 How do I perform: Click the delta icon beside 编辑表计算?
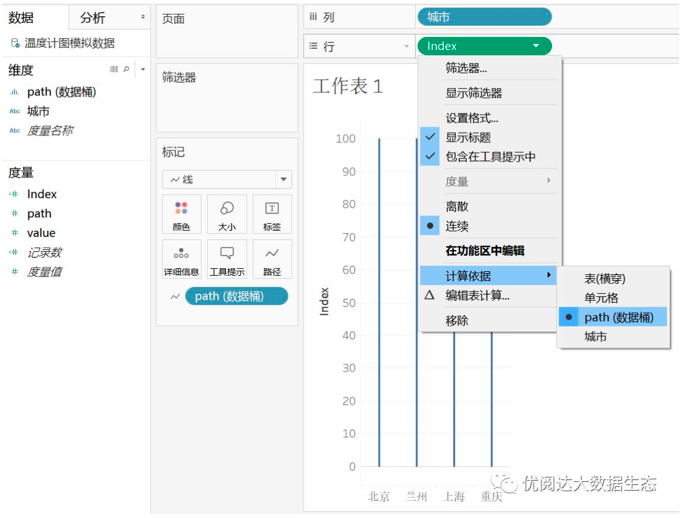point(429,295)
